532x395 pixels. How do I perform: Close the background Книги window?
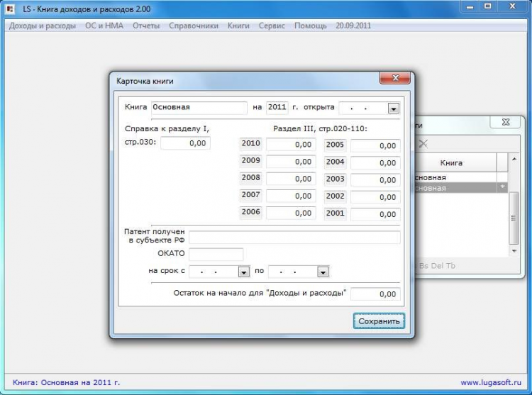pos(505,122)
